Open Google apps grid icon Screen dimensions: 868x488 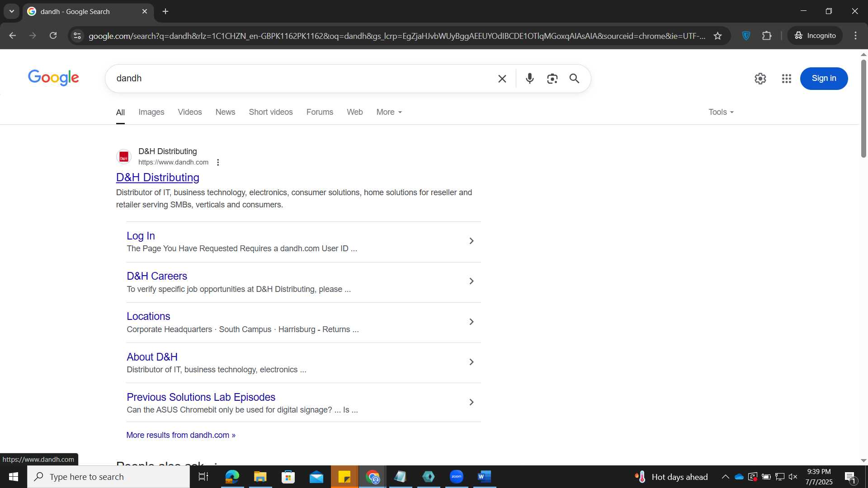coord(787,79)
